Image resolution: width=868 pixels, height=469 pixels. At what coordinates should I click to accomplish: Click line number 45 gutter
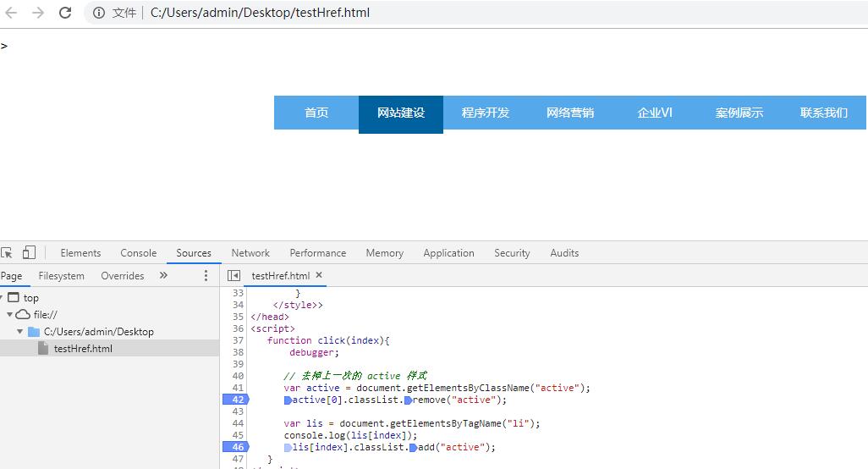coord(238,435)
